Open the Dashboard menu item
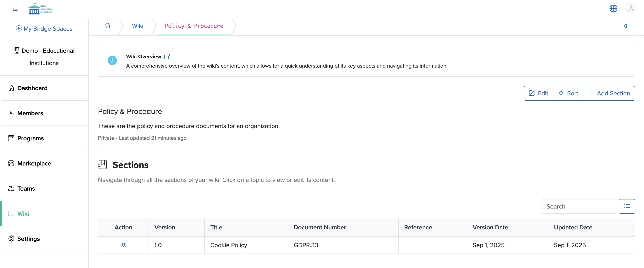This screenshot has height=268, width=644. click(x=44, y=88)
